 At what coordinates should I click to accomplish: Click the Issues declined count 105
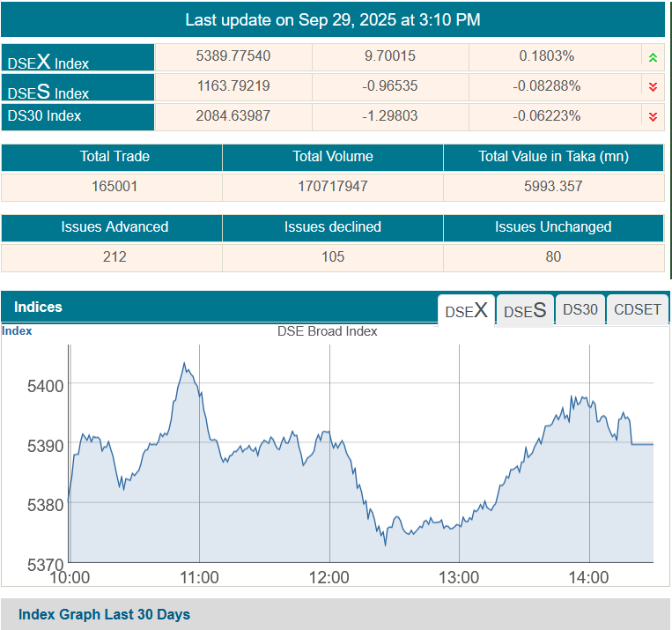tap(332, 257)
